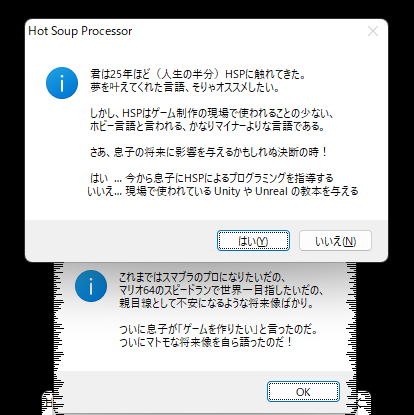Screen dimensions: 414x415
Task: Click the いいえ… Unity や Unreal option text
Action: pyautogui.click(x=223, y=191)
